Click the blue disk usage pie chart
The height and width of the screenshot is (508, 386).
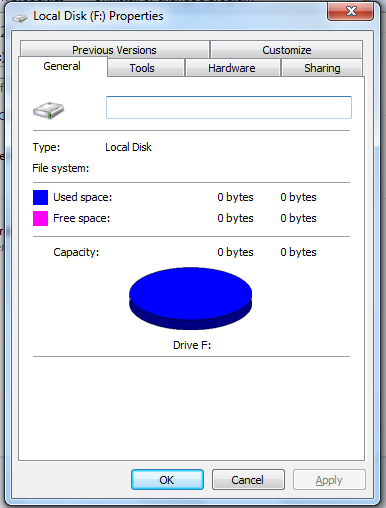[x=191, y=298]
